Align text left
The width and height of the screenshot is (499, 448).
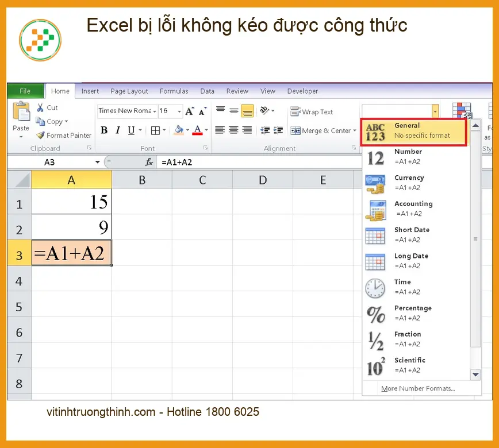220,130
